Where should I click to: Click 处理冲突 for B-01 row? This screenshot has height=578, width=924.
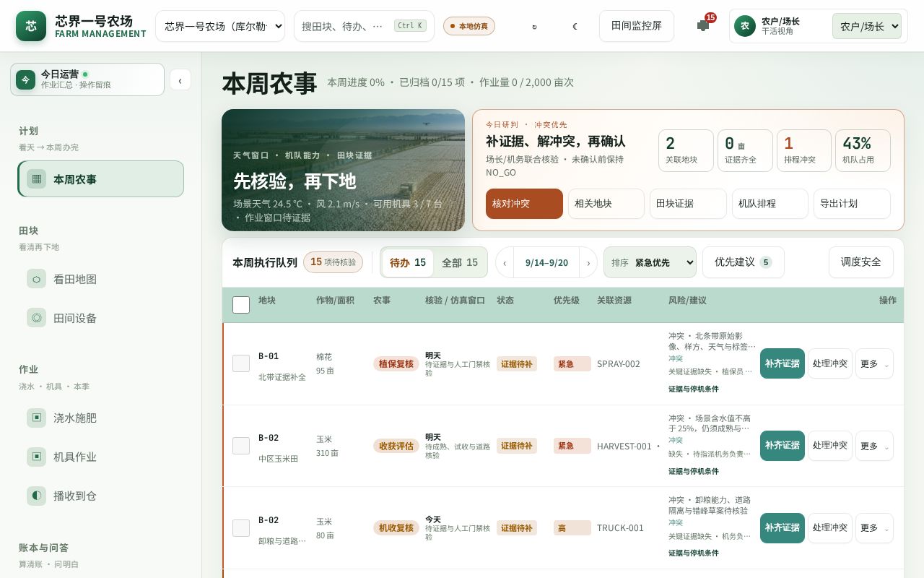830,363
